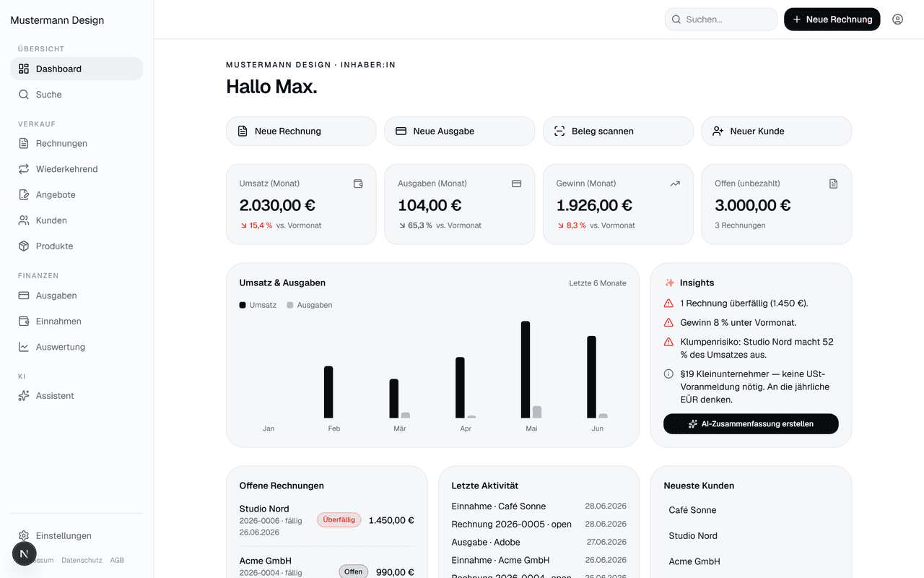Click AI-Zusammenfassung erstellen button

751,424
